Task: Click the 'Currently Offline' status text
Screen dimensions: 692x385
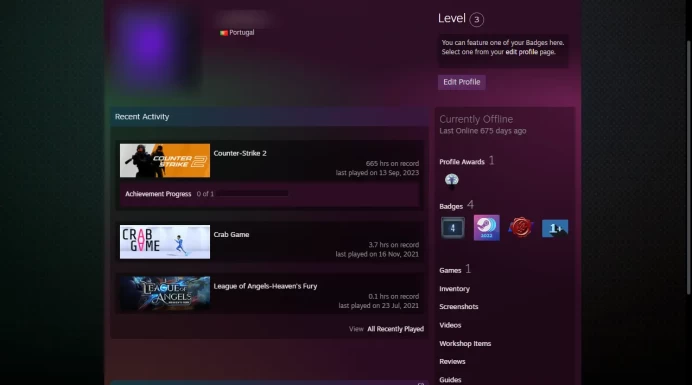Action: click(x=476, y=119)
